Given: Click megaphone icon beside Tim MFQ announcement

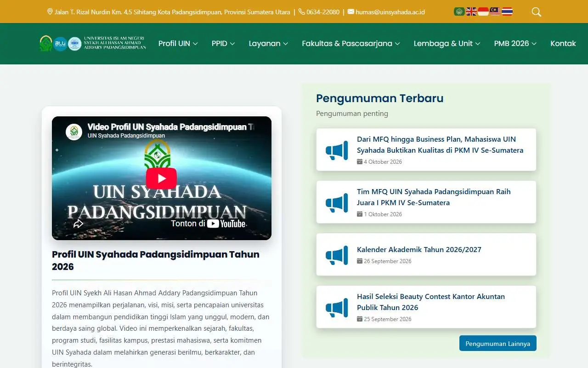Looking at the screenshot, I should tap(337, 202).
